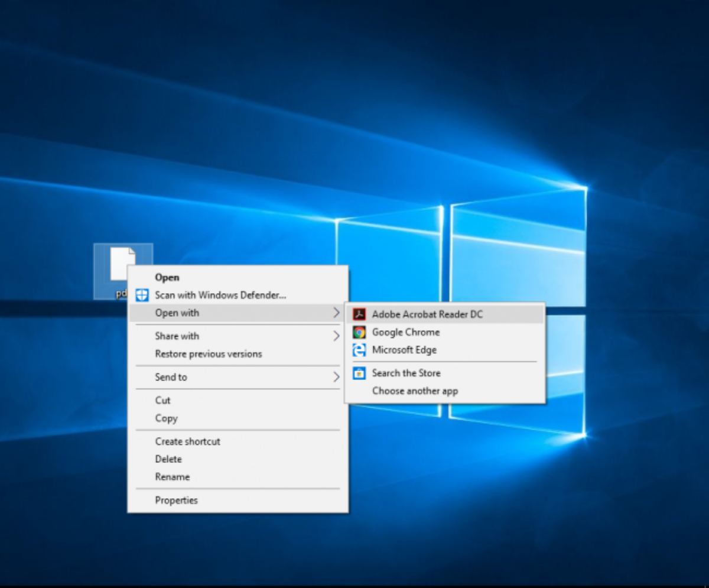Click the Store shopping bag icon
This screenshot has height=588, width=709.
coord(359,373)
